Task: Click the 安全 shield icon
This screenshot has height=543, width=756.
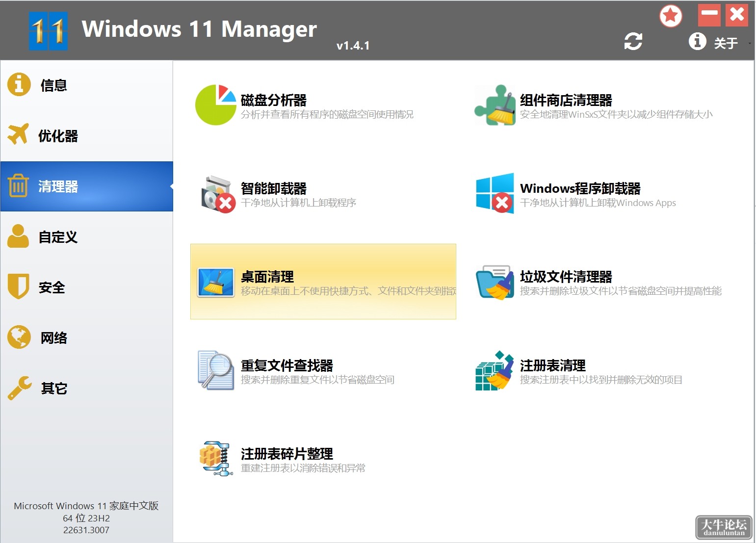Action: click(19, 286)
